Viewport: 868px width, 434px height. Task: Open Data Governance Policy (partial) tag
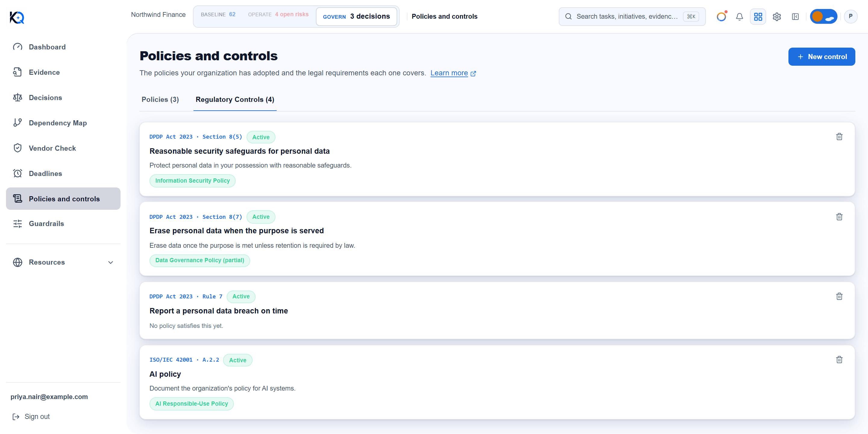tap(200, 260)
